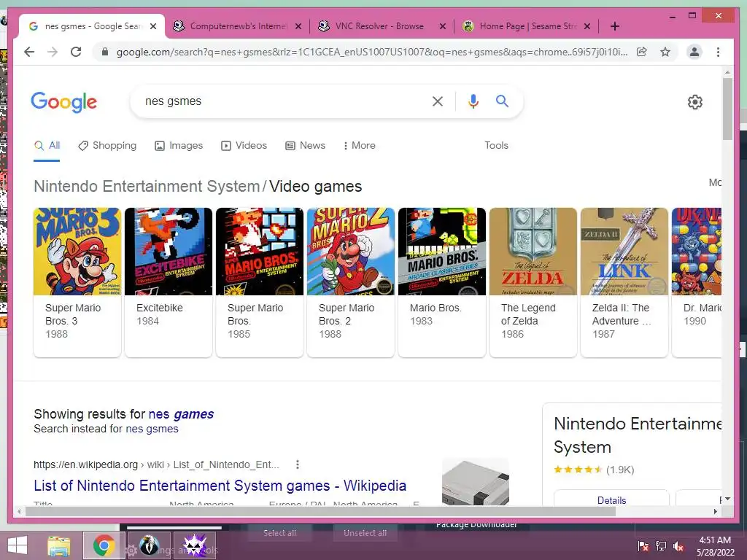Click the taskbar clock showing 4:51 AM

click(x=715, y=546)
